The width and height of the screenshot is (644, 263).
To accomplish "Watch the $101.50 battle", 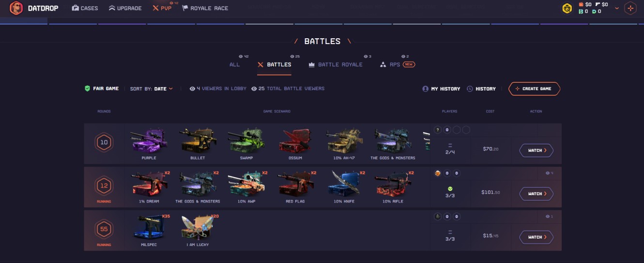I will (537, 194).
